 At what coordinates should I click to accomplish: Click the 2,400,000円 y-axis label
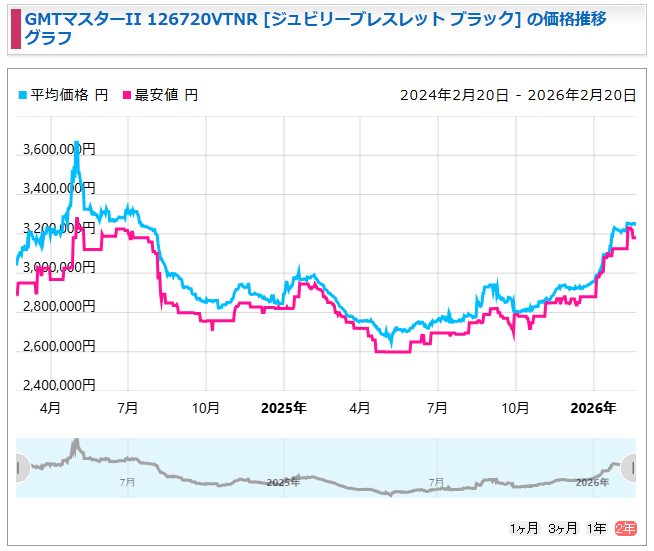pyautogui.click(x=58, y=385)
